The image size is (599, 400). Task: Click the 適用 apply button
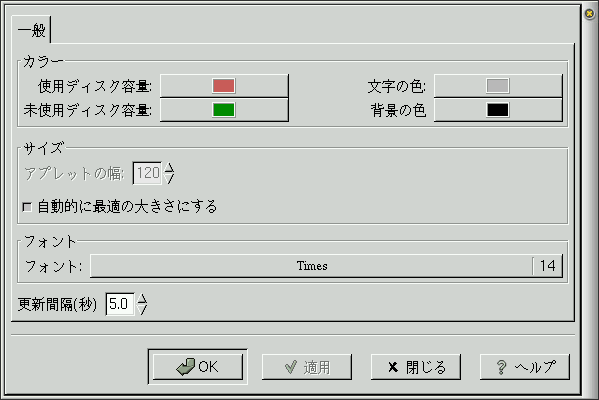[x=307, y=367]
